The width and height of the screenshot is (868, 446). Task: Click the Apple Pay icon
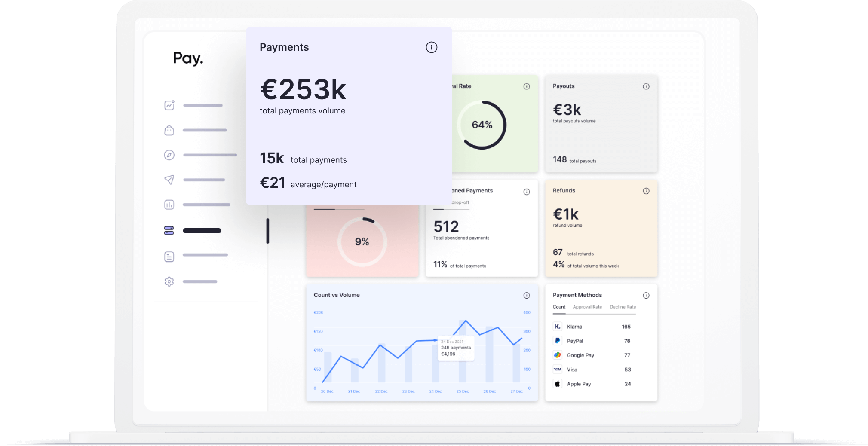click(558, 384)
